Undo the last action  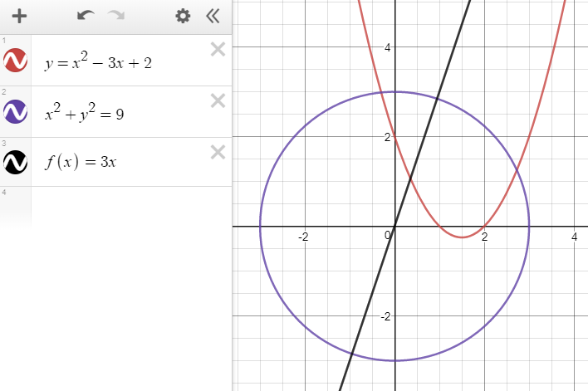pyautogui.click(x=86, y=16)
